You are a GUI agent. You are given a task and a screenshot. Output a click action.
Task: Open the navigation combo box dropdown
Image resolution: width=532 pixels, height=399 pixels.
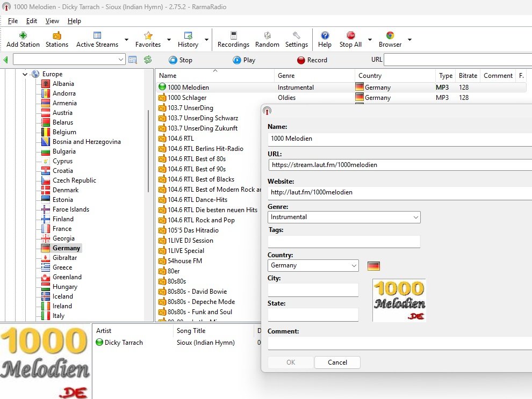click(x=121, y=60)
